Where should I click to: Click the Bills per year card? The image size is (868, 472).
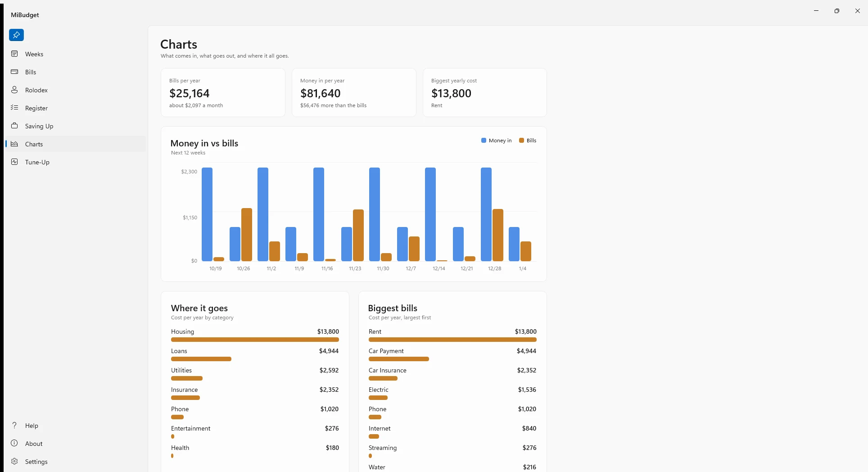[223, 92]
